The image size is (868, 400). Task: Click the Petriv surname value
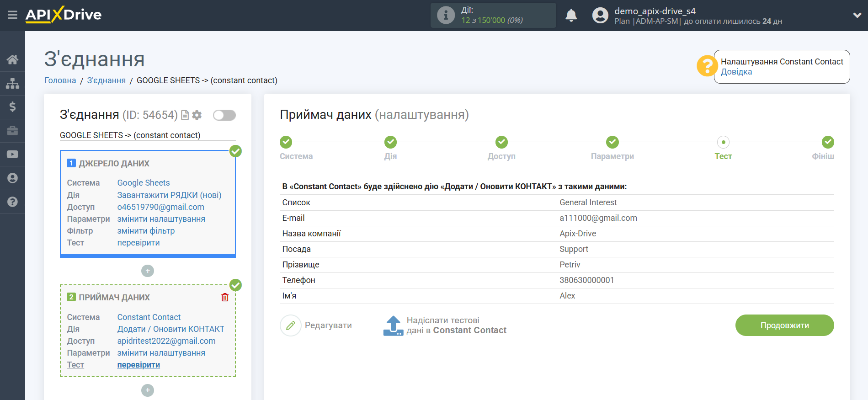tap(570, 265)
